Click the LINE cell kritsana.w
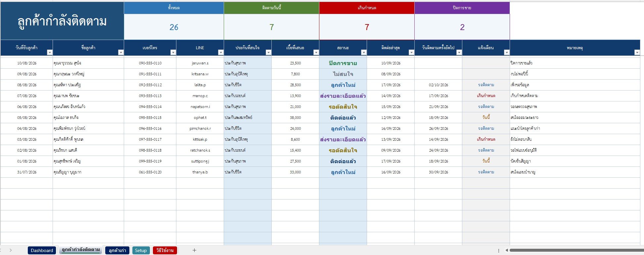644x255 pixels. [200, 74]
